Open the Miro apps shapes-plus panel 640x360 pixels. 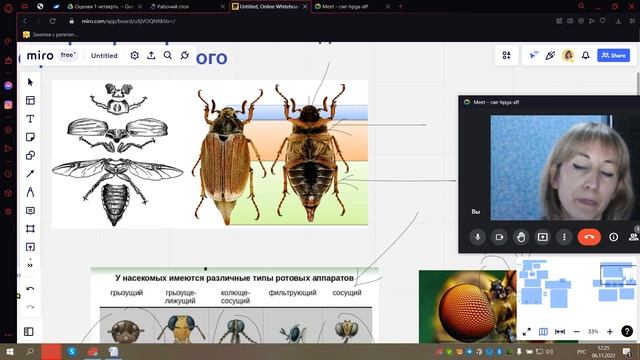point(507,56)
